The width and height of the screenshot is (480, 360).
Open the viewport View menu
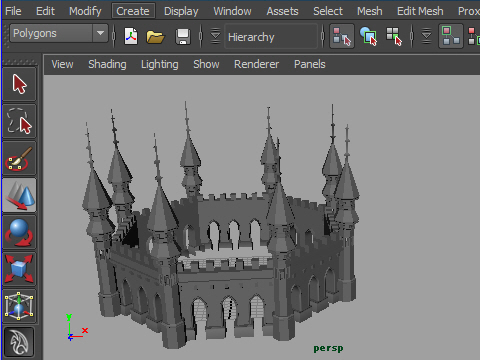click(x=62, y=64)
